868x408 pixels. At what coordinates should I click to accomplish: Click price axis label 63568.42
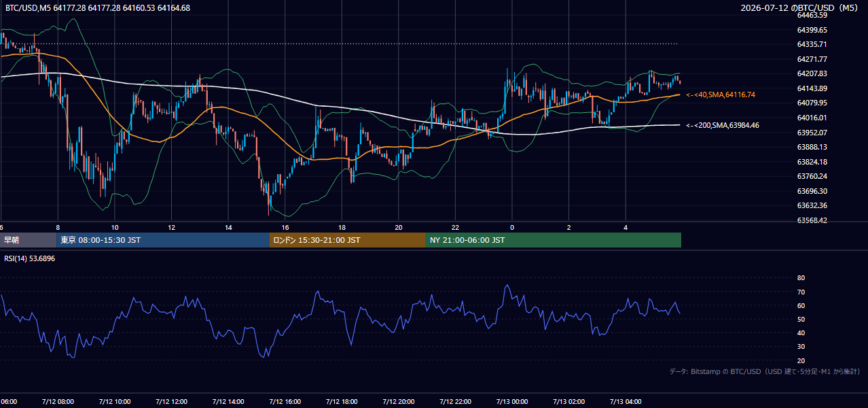[812, 220]
